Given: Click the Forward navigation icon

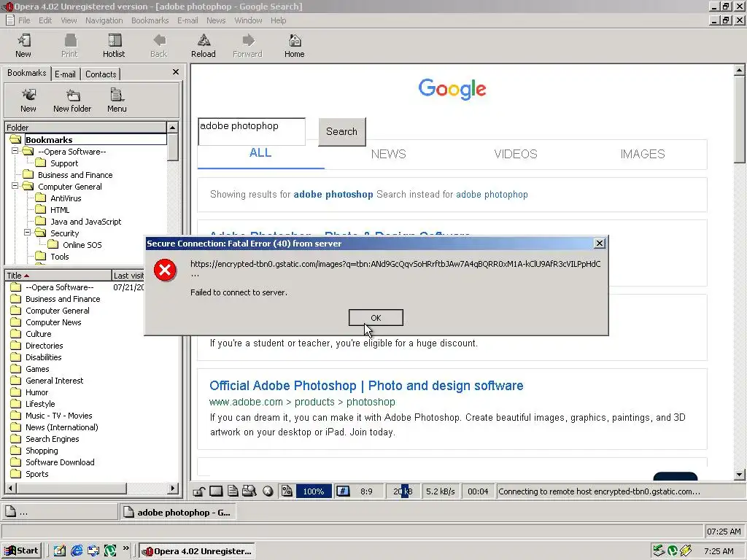Looking at the screenshot, I should [x=248, y=41].
